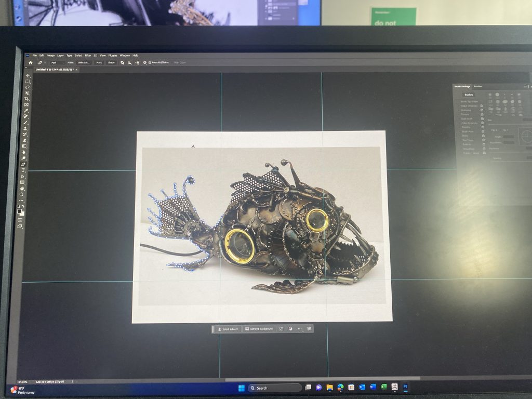Select the Rectangle shape tool
Screen dimensions: 532x399
(22, 182)
